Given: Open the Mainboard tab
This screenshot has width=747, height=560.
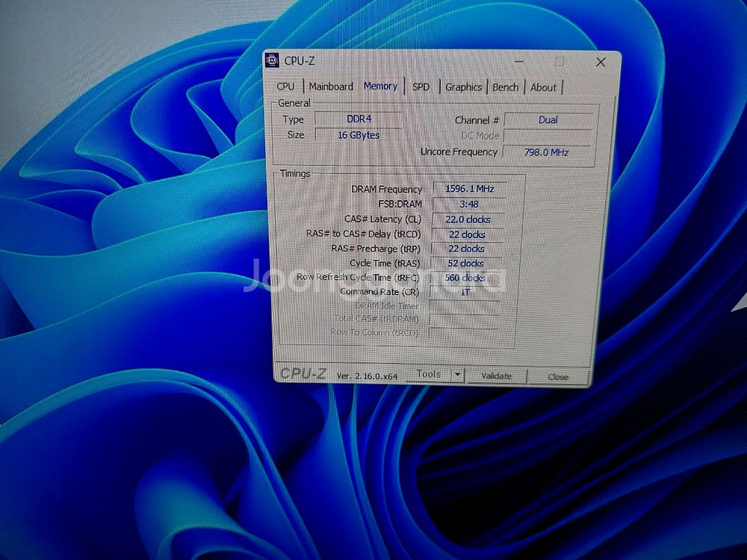Looking at the screenshot, I should pos(331,87).
